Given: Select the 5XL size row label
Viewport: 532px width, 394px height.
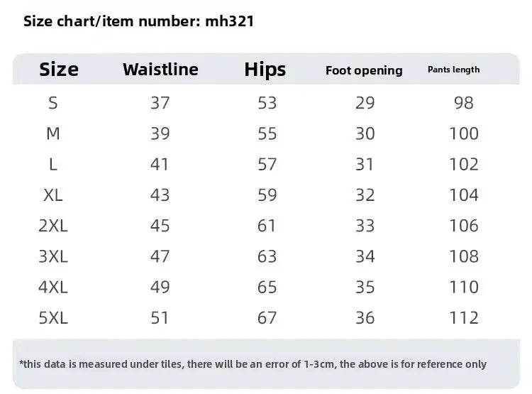Looking at the screenshot, I should point(53,318).
